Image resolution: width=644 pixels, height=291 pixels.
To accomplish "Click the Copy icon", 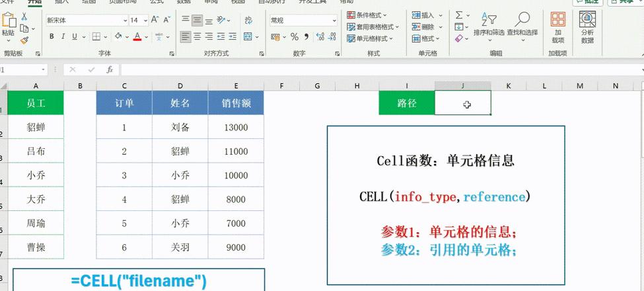I will pos(24,29).
